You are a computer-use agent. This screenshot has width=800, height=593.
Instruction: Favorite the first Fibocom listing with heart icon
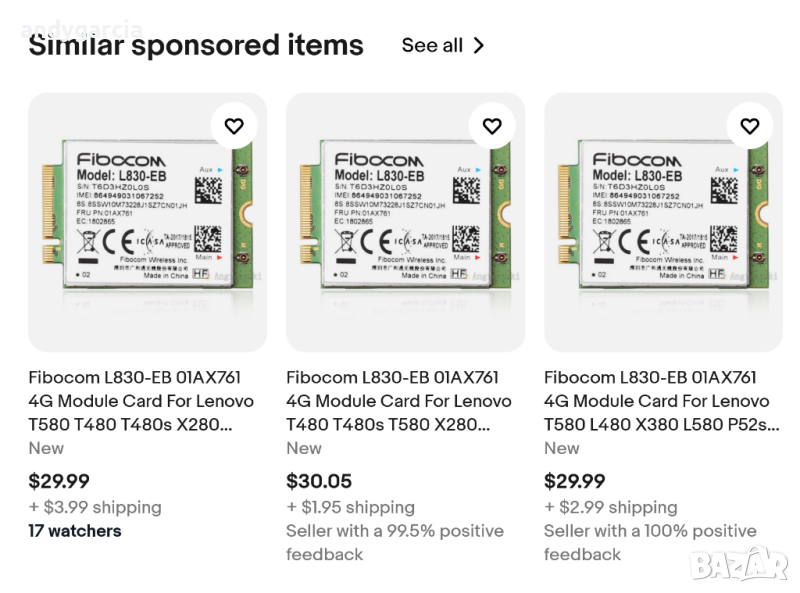click(234, 126)
